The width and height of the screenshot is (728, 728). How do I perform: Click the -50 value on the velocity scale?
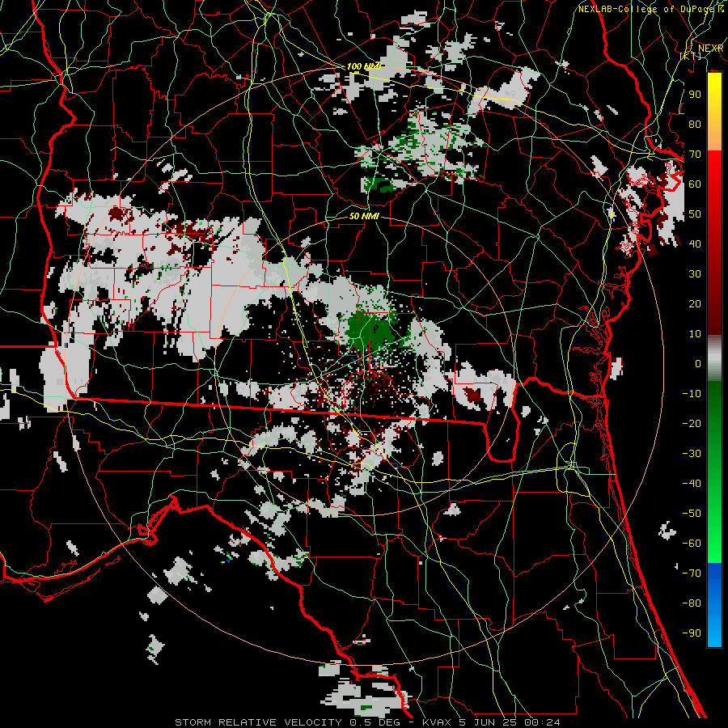692,514
